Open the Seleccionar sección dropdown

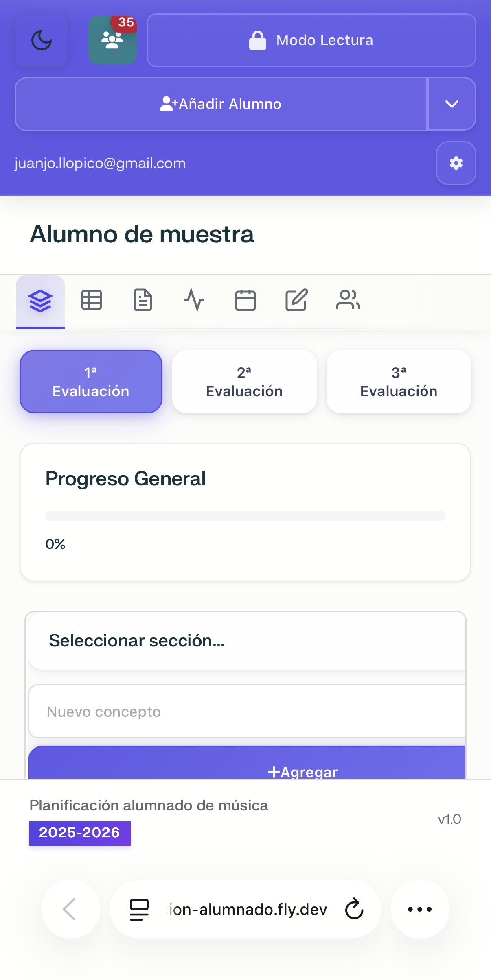pyautogui.click(x=247, y=641)
